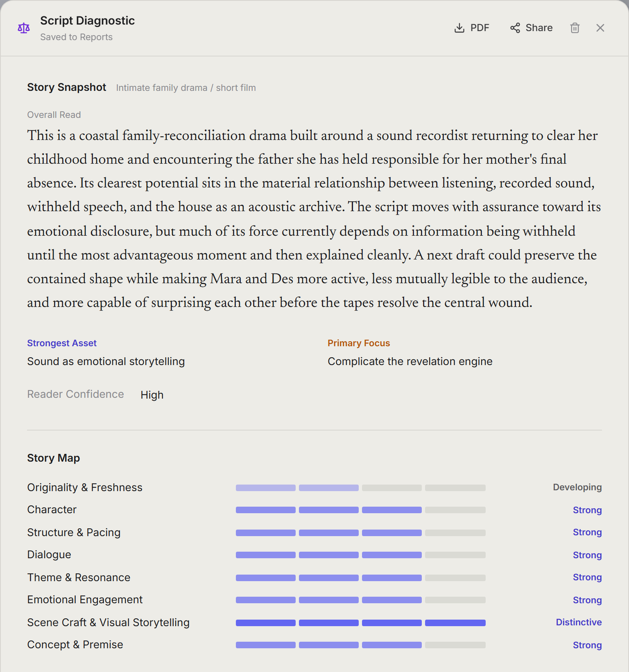
Task: Click the Character rating bar
Action: pyautogui.click(x=361, y=510)
